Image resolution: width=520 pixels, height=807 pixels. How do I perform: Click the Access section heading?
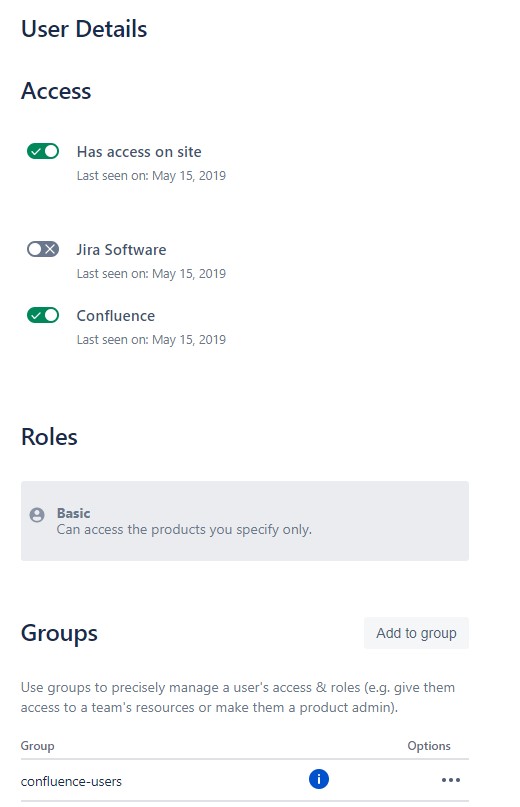click(56, 91)
